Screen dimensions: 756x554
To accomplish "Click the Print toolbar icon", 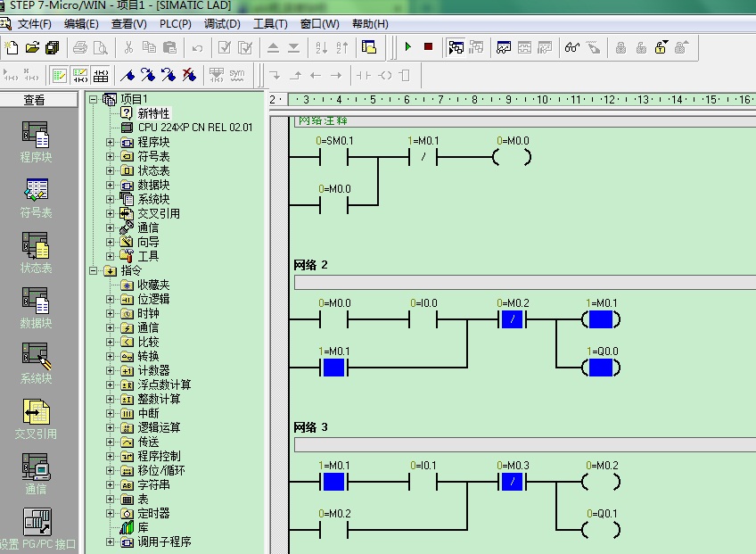I will (80, 47).
